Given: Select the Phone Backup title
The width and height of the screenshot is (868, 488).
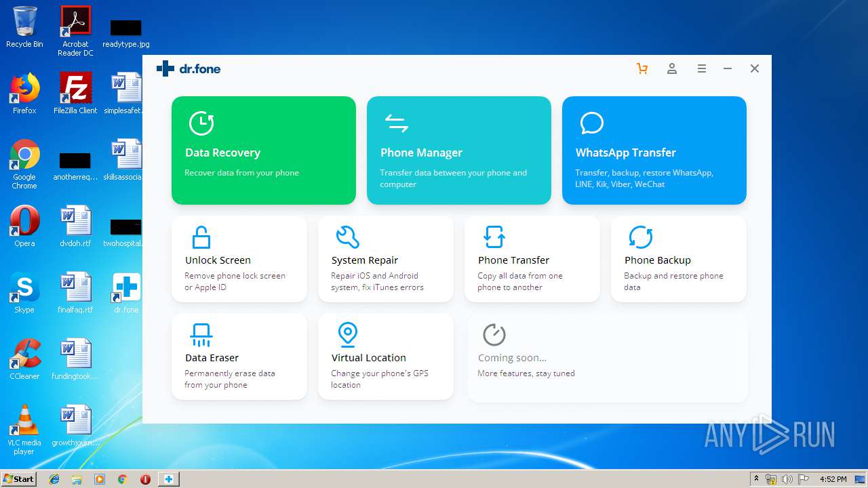Looking at the screenshot, I should pyautogui.click(x=658, y=260).
